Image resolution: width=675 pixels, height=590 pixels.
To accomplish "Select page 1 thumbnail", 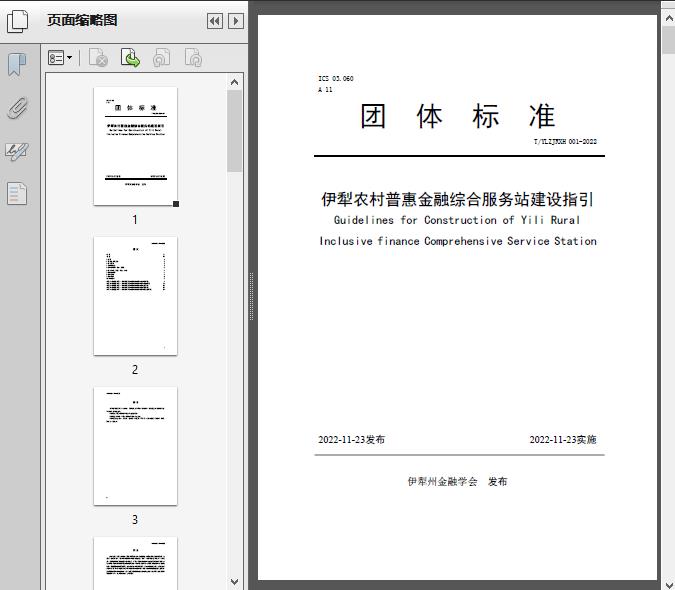I will (x=136, y=146).
